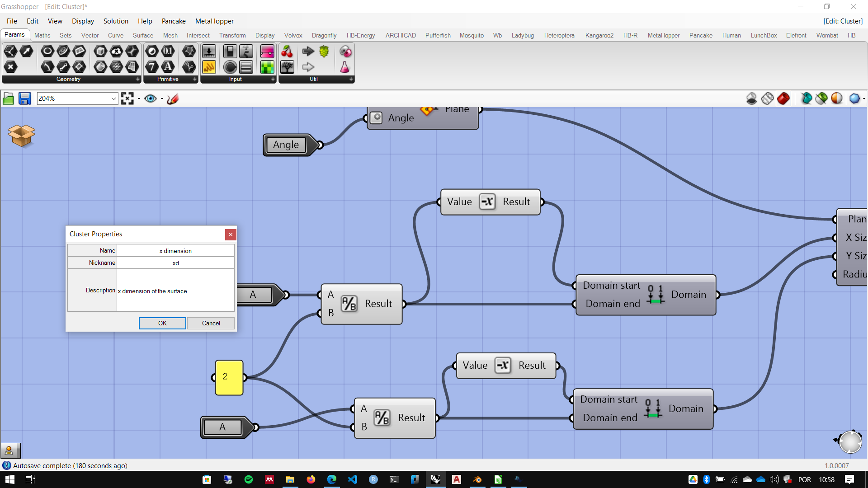868x488 pixels.
Task: Click the Zoom Extents icon
Action: (x=127, y=99)
